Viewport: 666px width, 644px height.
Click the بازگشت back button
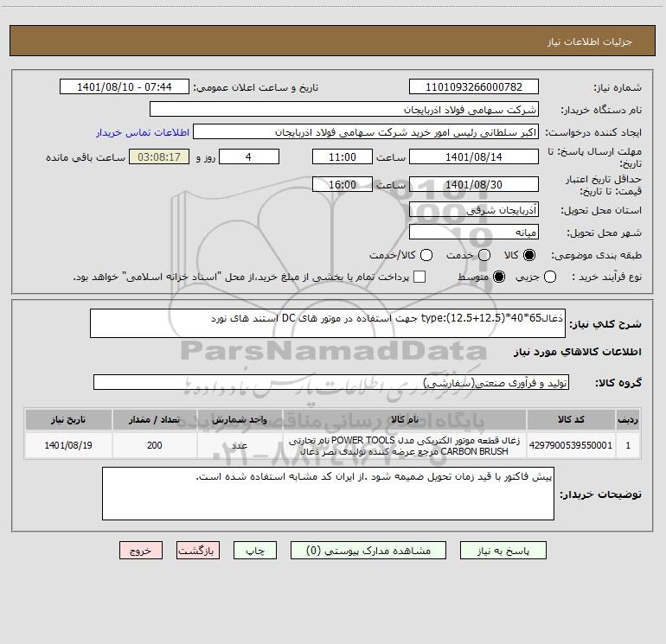pos(198,551)
